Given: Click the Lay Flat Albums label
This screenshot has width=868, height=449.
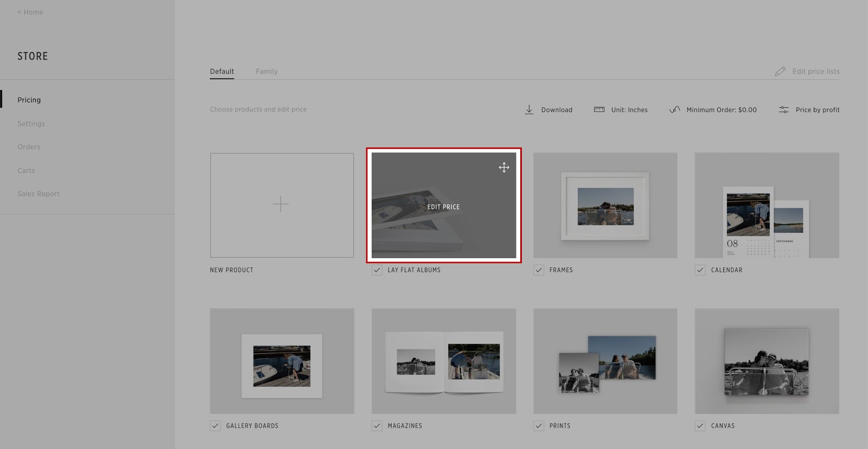Looking at the screenshot, I should point(414,270).
